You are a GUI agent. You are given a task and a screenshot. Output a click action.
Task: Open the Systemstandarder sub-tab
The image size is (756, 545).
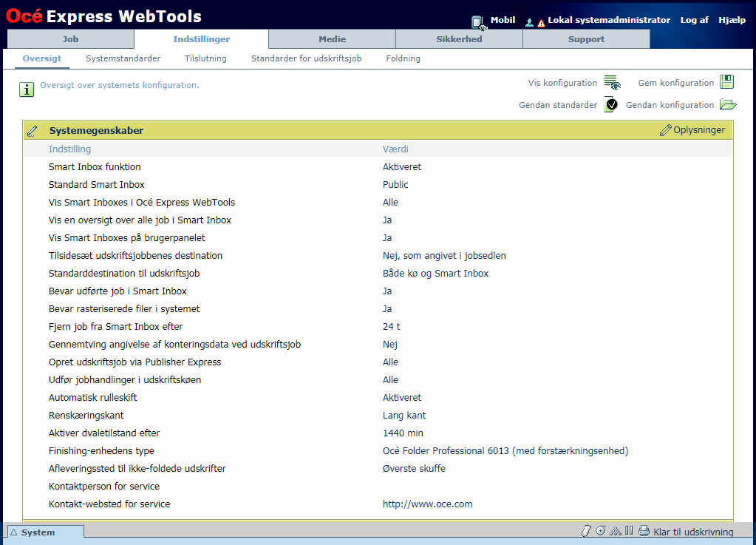tap(123, 58)
